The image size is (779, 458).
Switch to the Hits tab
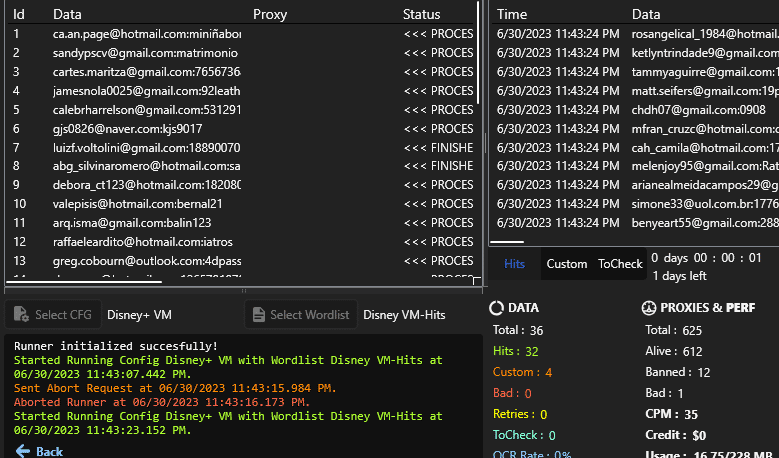pyautogui.click(x=515, y=264)
